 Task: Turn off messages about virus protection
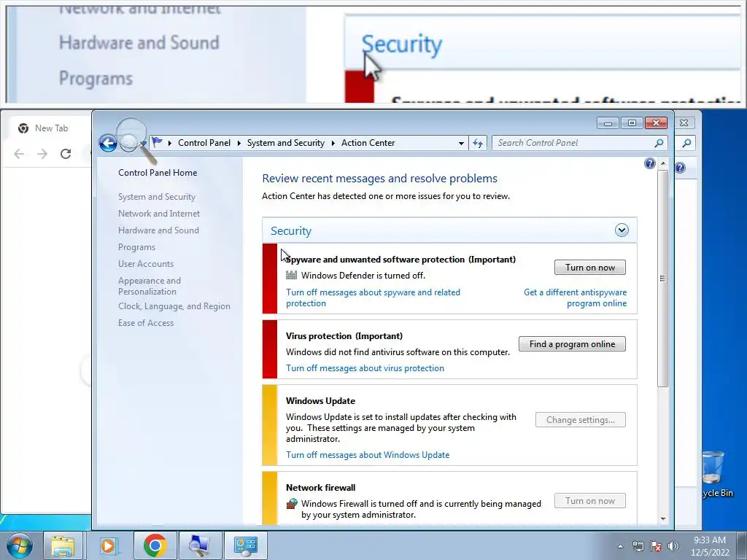tap(365, 368)
